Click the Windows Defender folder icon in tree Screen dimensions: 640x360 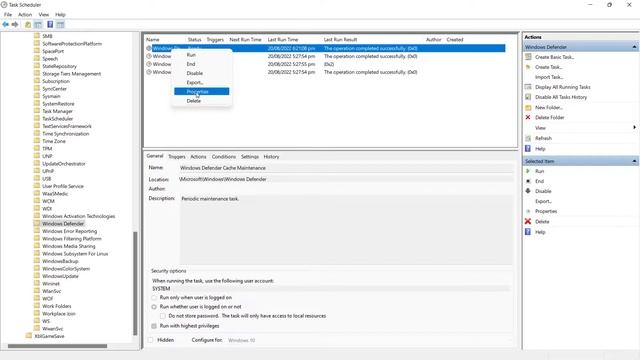[x=37, y=223]
